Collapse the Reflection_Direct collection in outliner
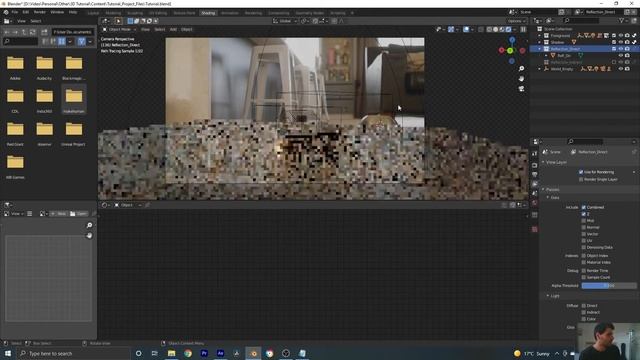The width and height of the screenshot is (640, 360). 540,49
